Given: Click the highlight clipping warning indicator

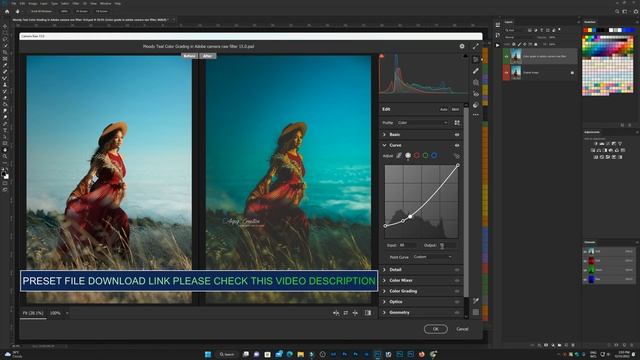Looking at the screenshot, I should (x=465, y=56).
